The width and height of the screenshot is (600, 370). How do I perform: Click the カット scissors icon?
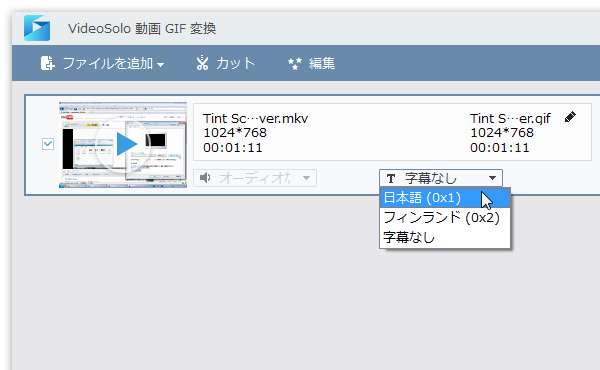[x=202, y=63]
